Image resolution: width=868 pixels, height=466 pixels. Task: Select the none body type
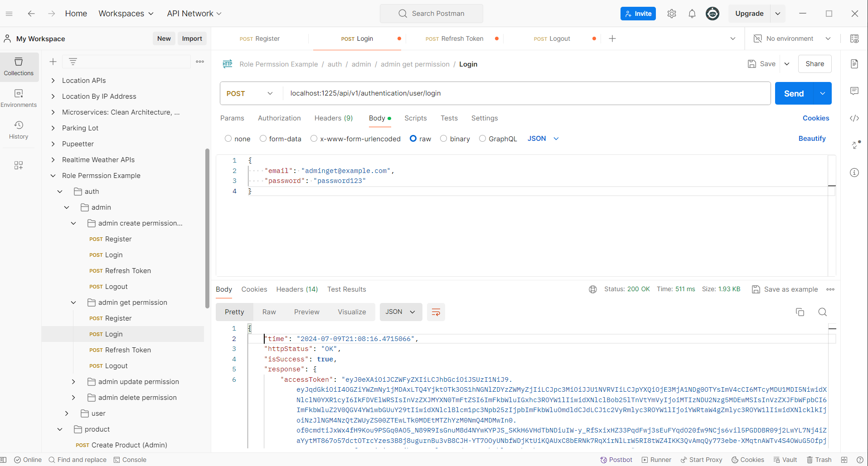228,139
